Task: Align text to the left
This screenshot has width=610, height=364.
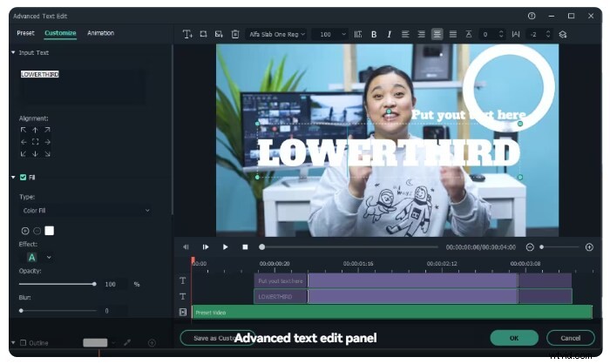Action: (406, 34)
